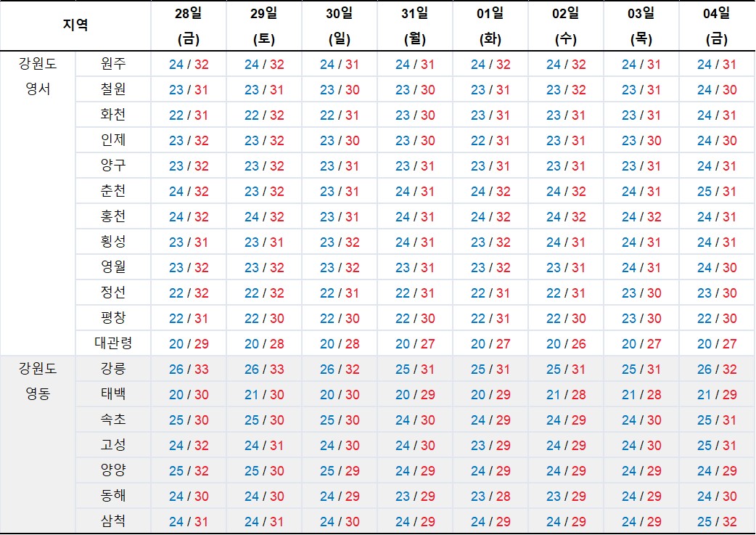The image size is (756, 535).
Task: Select 태백's 02일 forecast showing 21/28
Action: click(x=565, y=393)
